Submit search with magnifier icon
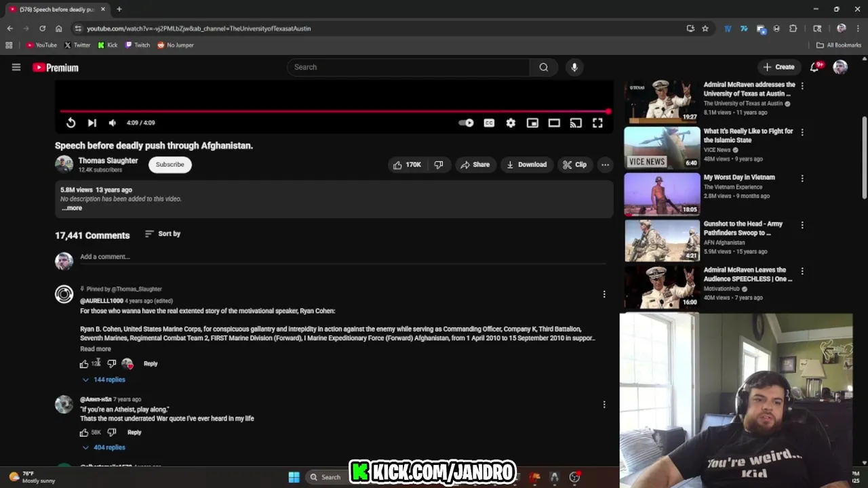This screenshot has height=488, width=868. coord(544,67)
